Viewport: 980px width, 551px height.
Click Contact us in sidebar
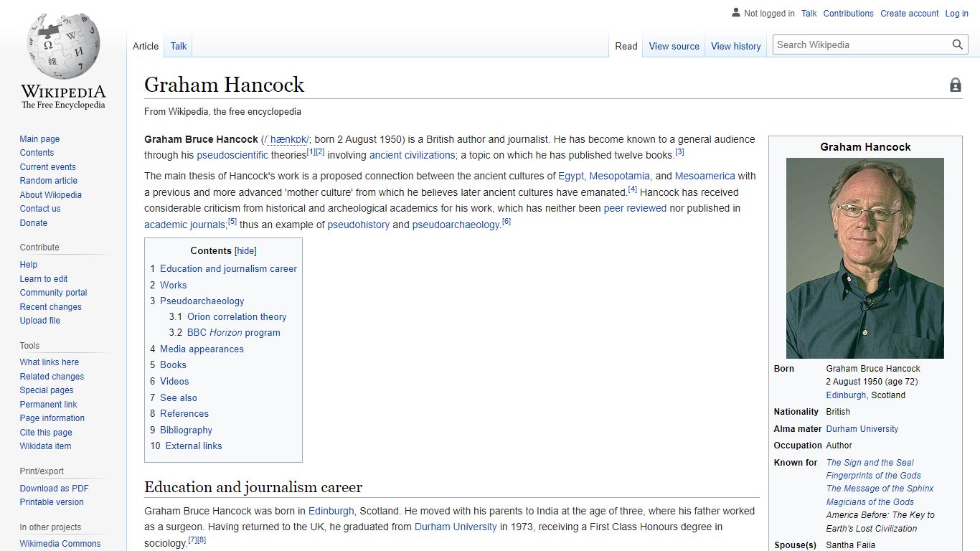(x=40, y=209)
